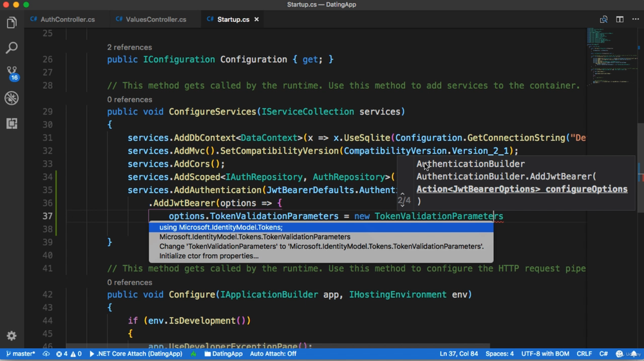
Task: Change indentation via Spaces: 4
Action: pyautogui.click(x=500, y=354)
